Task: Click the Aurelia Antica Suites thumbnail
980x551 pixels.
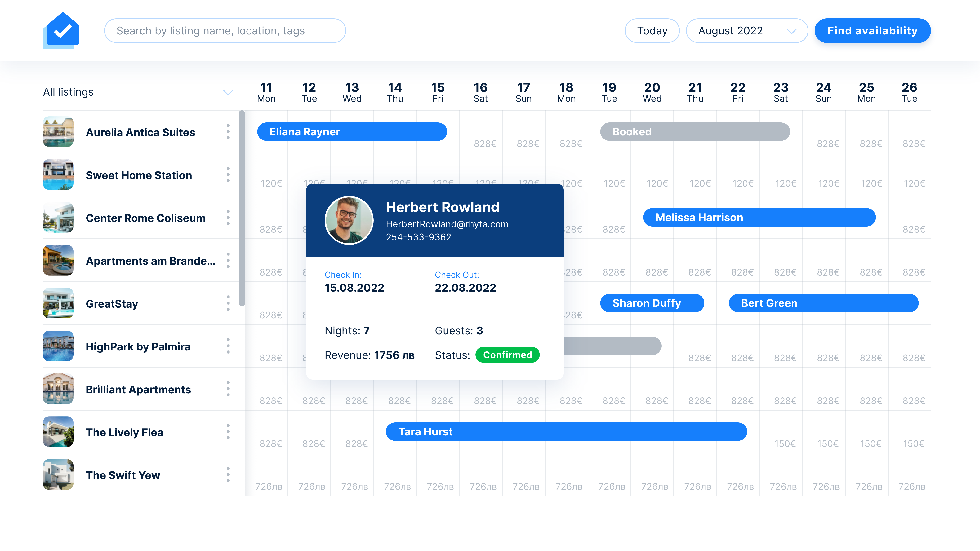Action: (58, 132)
